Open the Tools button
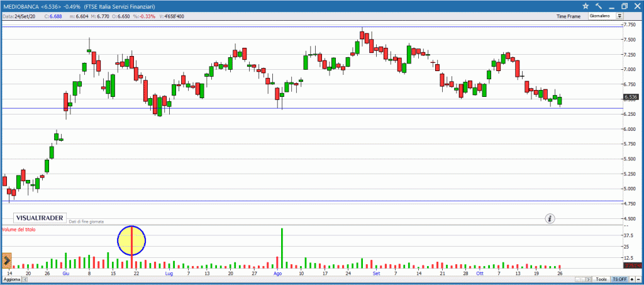This screenshot has height=285, width=644. [601, 279]
